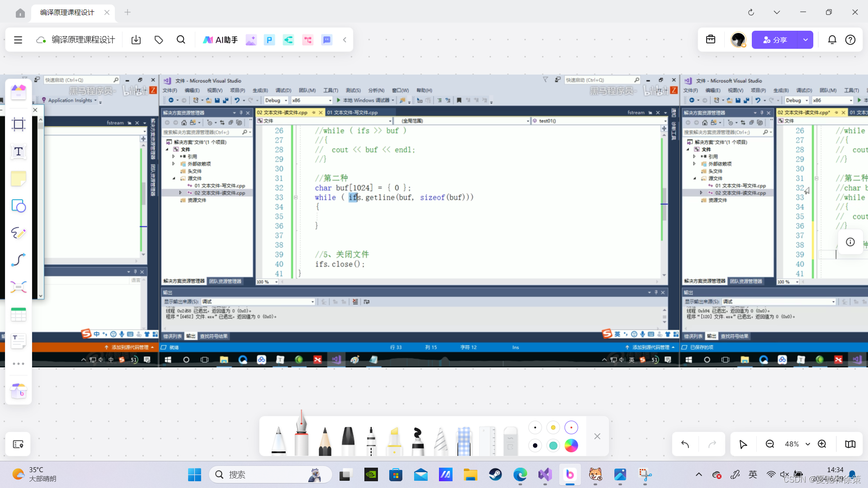This screenshot has height=488, width=868.
Task: Select the sticky note tool
Action: click(x=19, y=179)
